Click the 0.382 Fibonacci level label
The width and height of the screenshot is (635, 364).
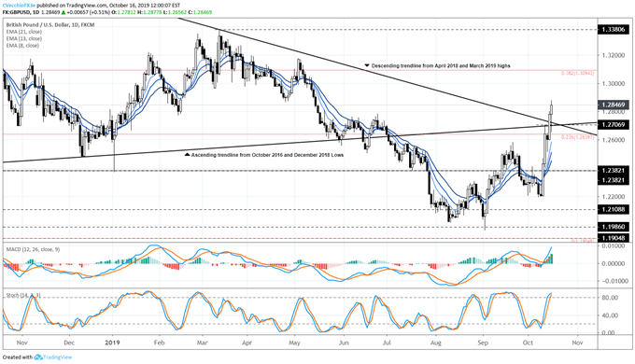578,74
